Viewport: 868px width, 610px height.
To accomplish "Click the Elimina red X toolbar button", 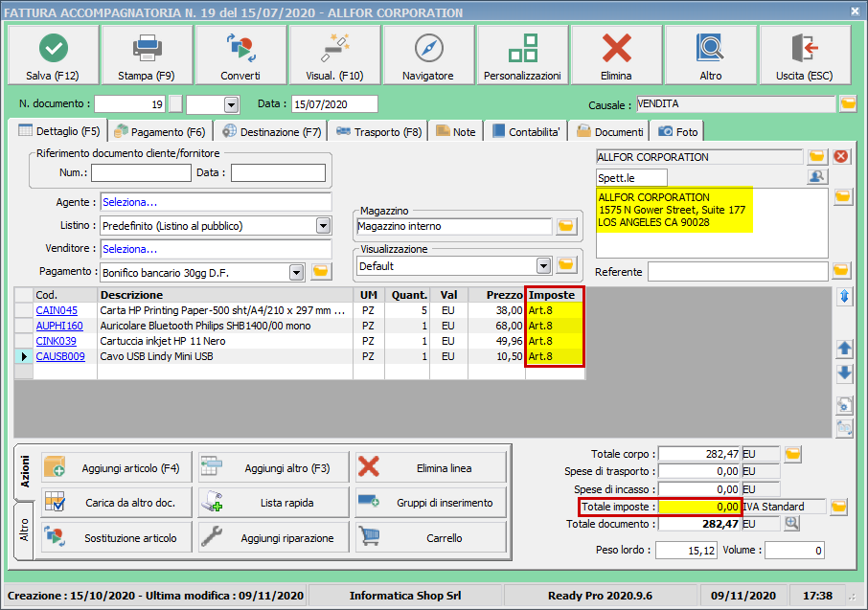I will coord(616,56).
